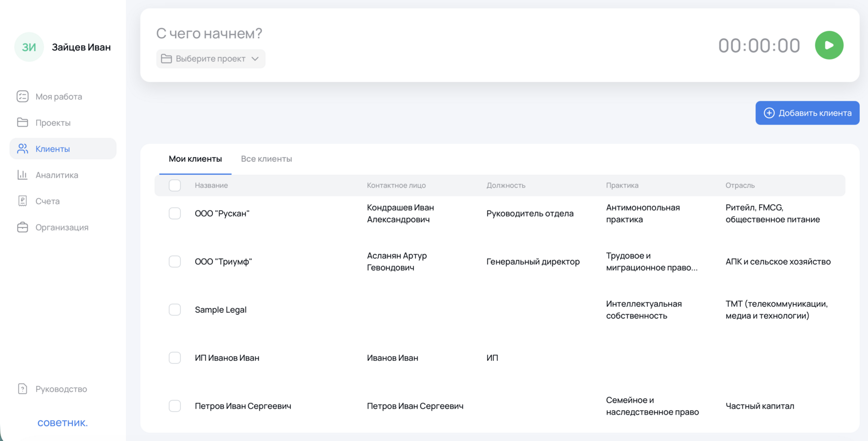868x441 pixels.
Task: Click the Руководство help document icon
Action: click(23, 389)
